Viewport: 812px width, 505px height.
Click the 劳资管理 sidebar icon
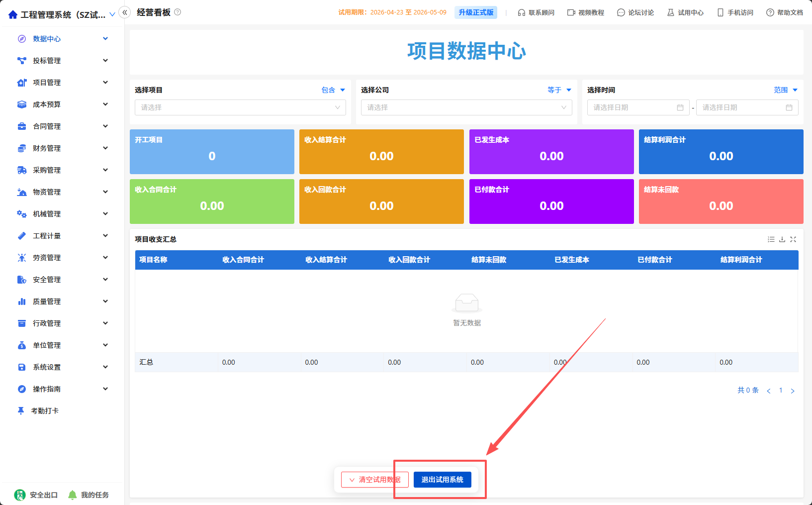[22, 258]
